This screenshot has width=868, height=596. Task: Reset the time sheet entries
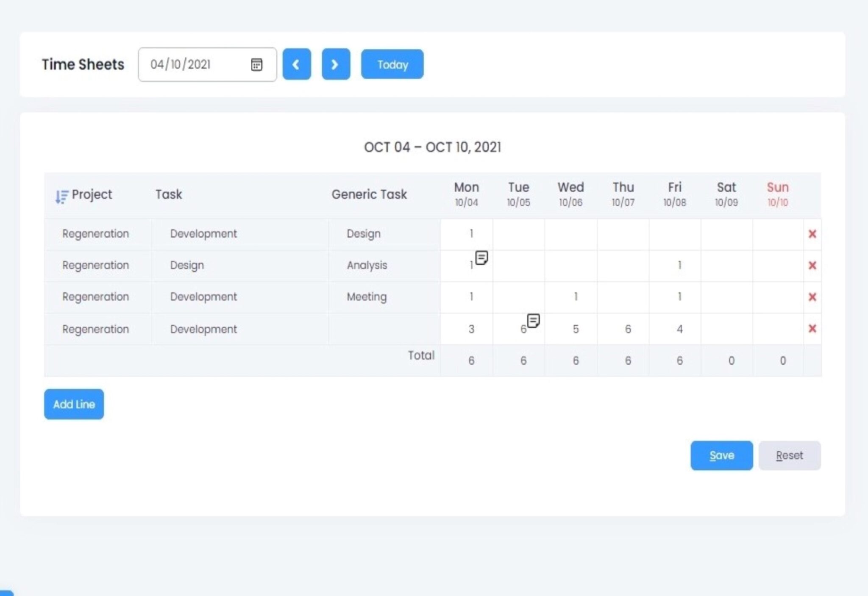[x=789, y=455]
